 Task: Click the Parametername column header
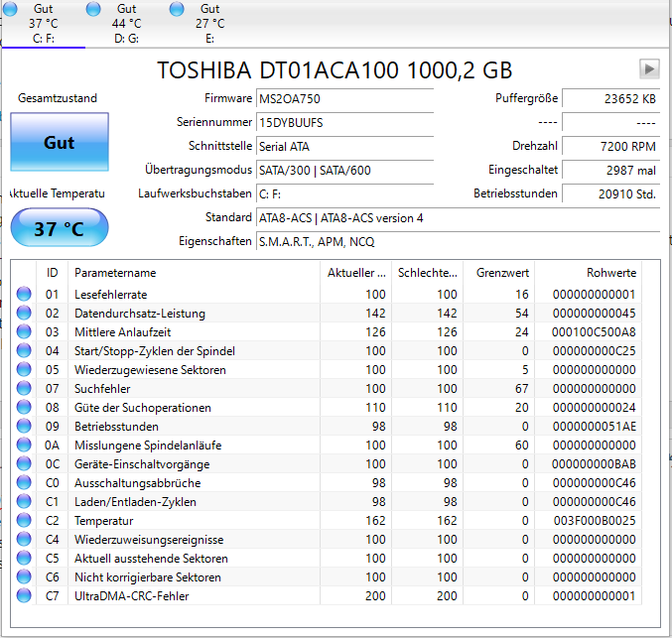pos(195,273)
